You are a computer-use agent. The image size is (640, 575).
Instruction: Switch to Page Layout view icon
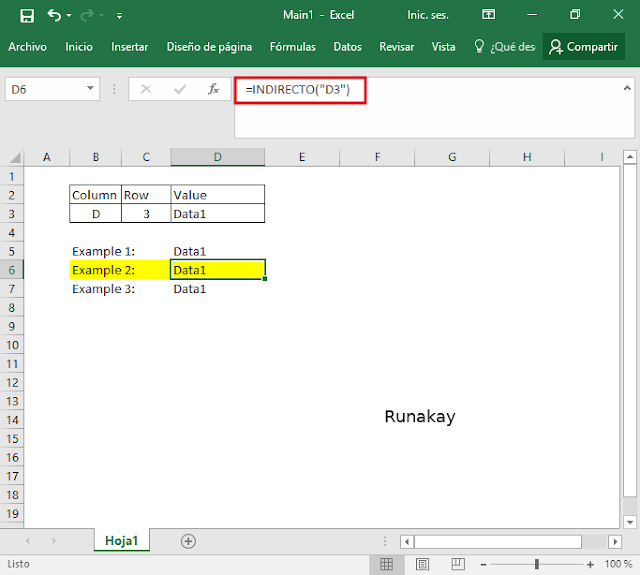click(x=422, y=564)
